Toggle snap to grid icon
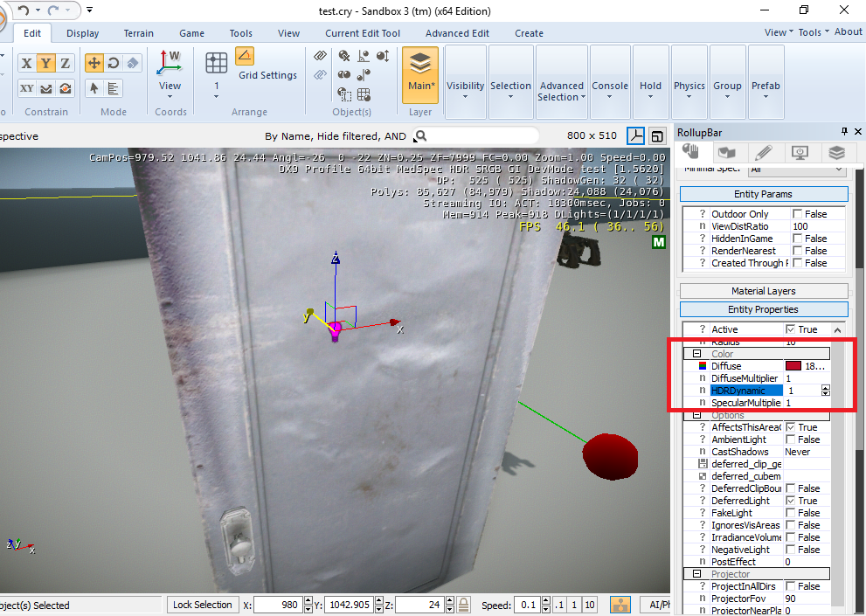The image size is (866, 616). [x=217, y=63]
